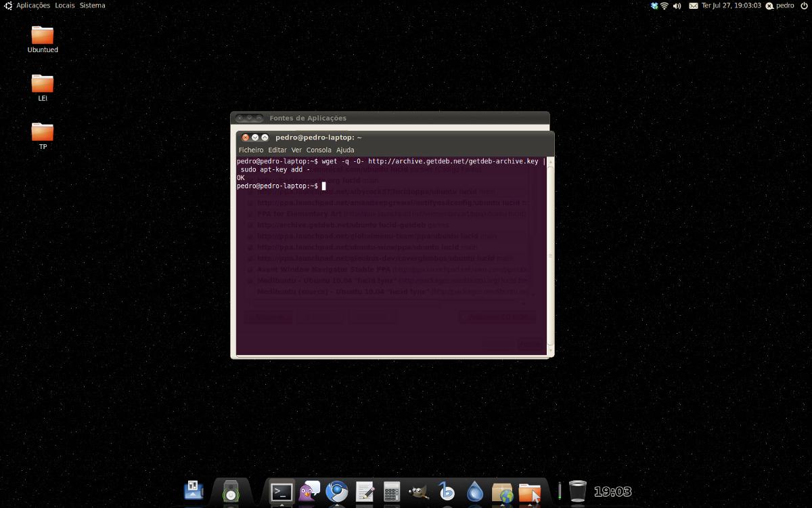Open the Banshee media player icon
Viewport: 812px width, 508px height.
[x=447, y=492]
